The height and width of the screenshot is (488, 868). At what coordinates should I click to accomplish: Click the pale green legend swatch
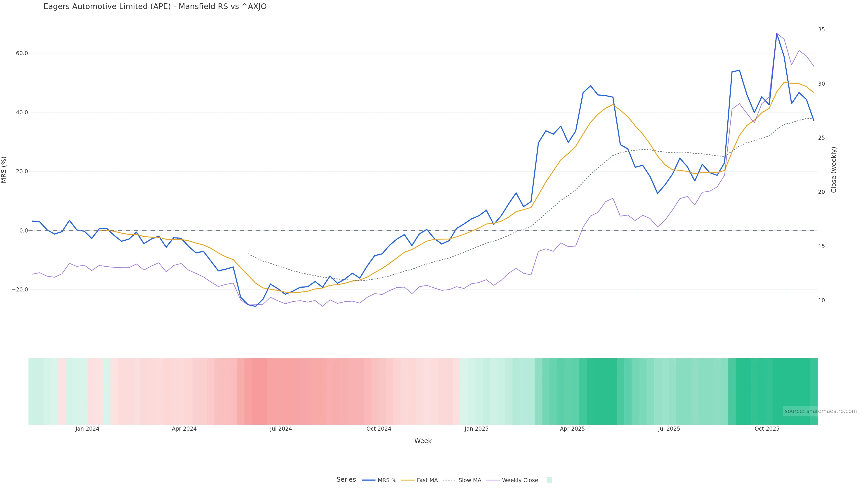pyautogui.click(x=549, y=480)
